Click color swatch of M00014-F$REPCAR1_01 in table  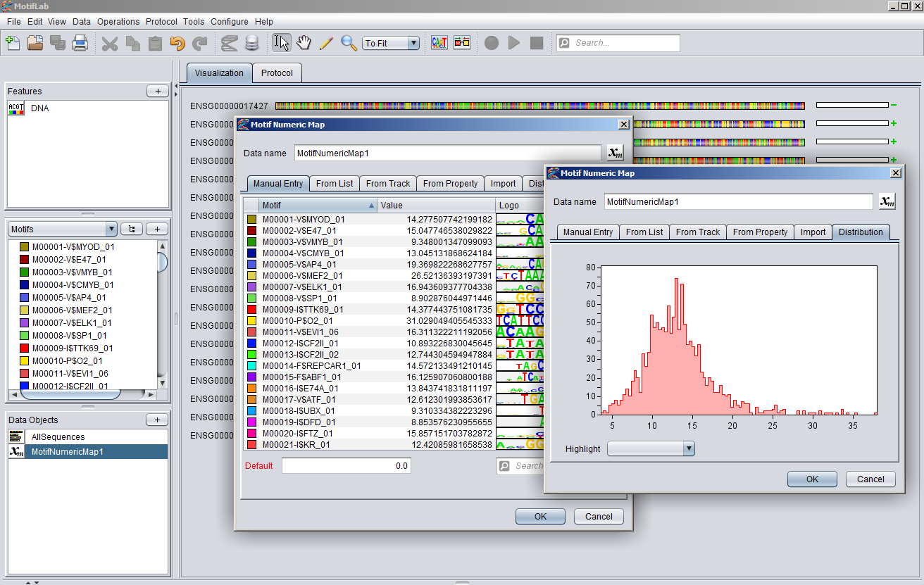(252, 366)
